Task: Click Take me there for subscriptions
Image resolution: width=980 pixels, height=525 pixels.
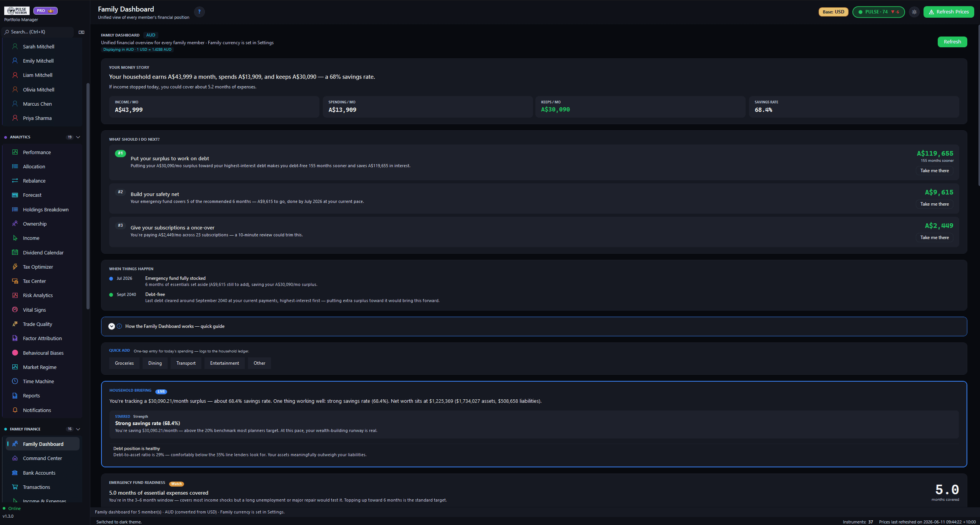Action: coord(934,238)
